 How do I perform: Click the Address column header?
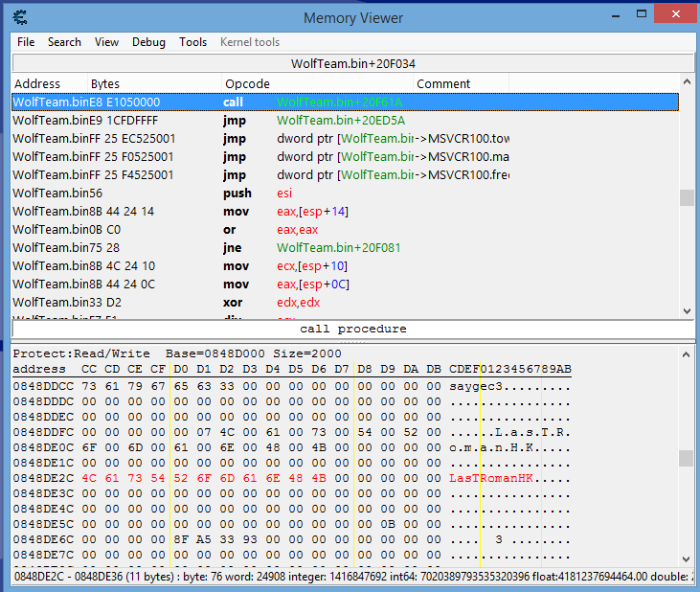coord(49,84)
